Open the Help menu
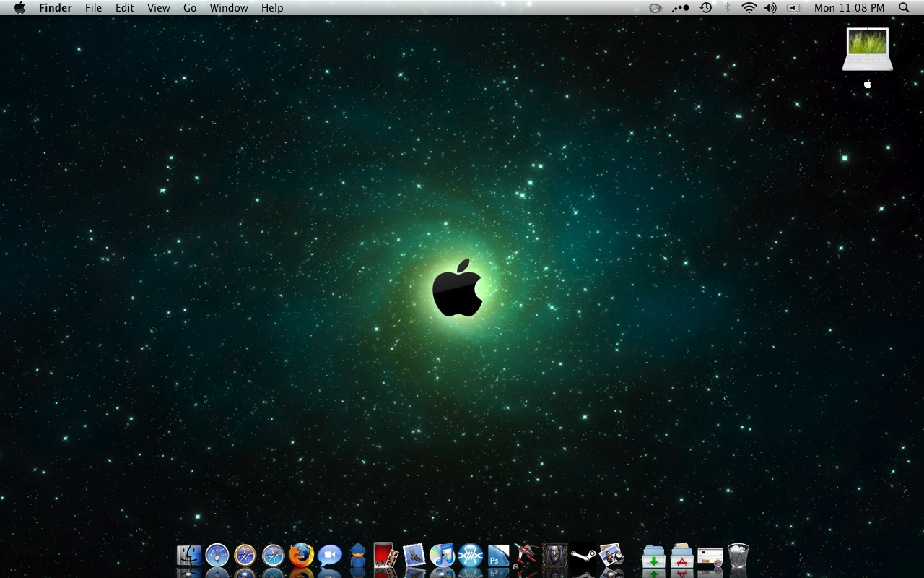The height and width of the screenshot is (578, 924). click(272, 8)
